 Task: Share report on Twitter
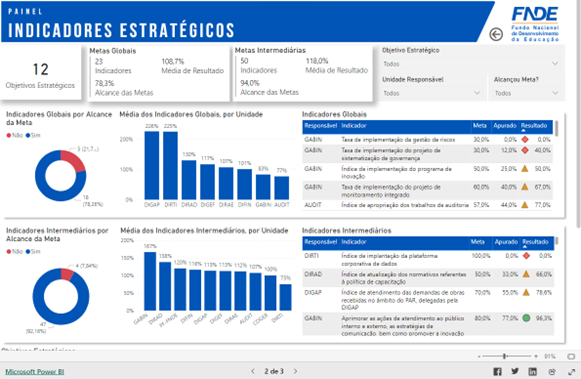(x=515, y=371)
